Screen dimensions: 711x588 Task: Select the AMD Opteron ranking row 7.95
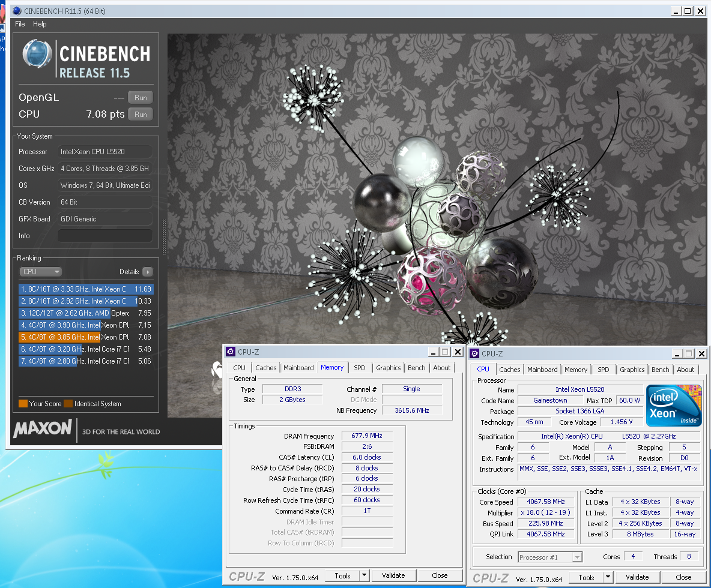coord(86,313)
